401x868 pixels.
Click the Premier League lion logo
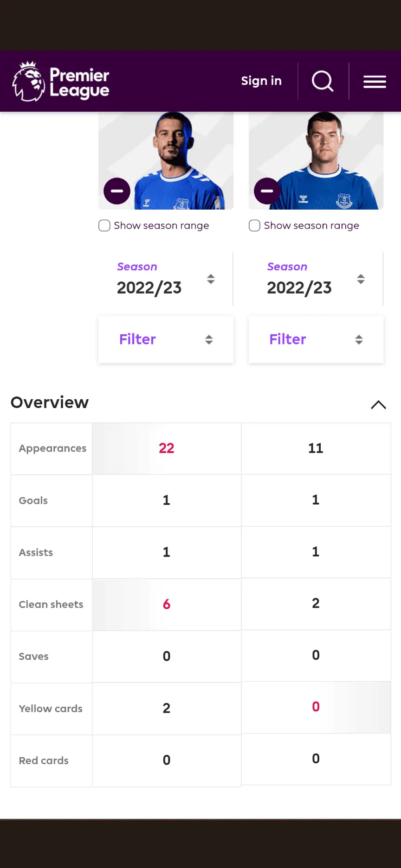tap(29, 82)
